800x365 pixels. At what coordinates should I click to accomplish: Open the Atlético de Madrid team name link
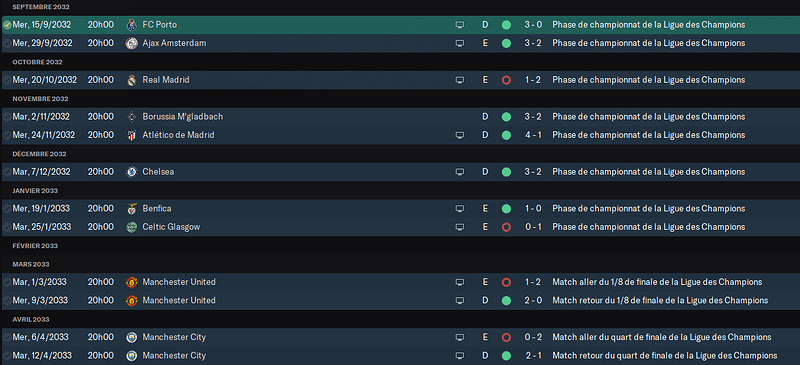178,135
